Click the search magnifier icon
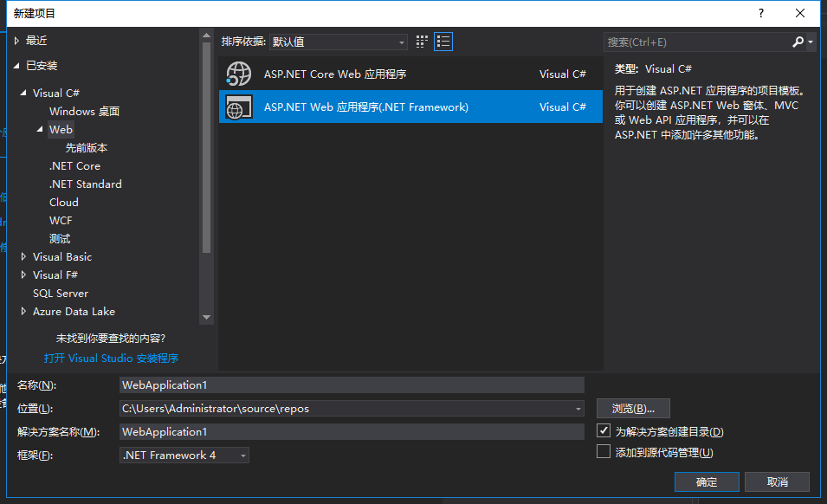Screen dimensions: 827x504 pos(798,42)
